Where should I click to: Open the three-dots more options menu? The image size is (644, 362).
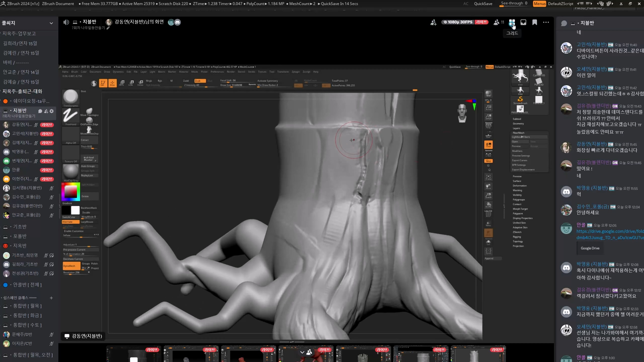click(x=546, y=22)
